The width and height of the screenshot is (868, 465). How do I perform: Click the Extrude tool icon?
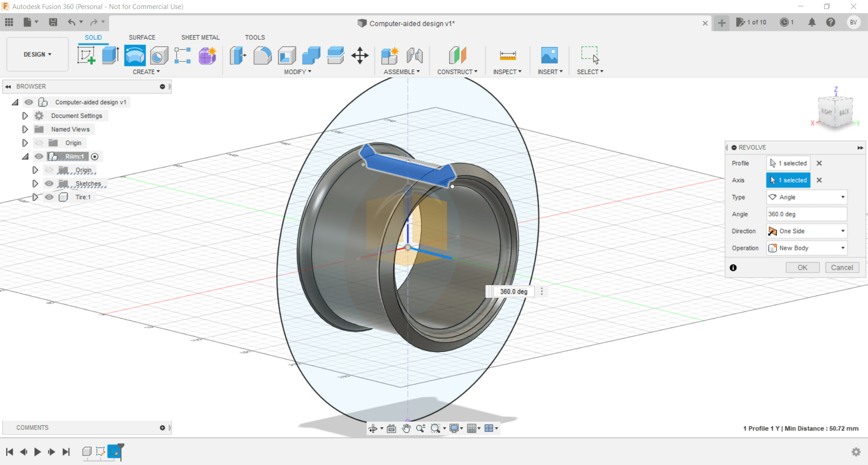pos(110,56)
